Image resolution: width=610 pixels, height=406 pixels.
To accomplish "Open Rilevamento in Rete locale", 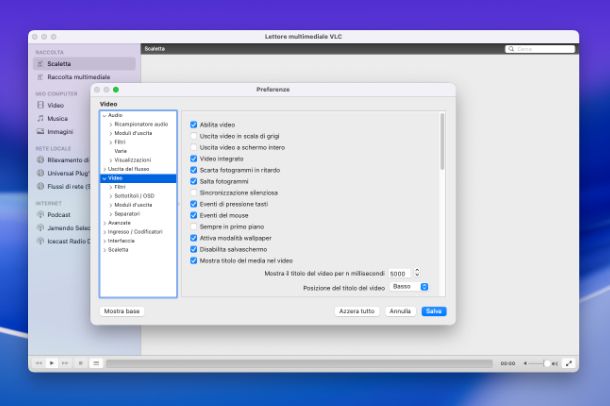I will click(63, 160).
